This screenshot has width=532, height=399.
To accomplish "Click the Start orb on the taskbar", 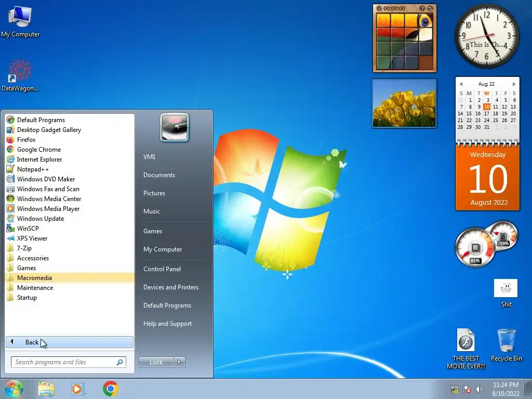I will tap(14, 389).
